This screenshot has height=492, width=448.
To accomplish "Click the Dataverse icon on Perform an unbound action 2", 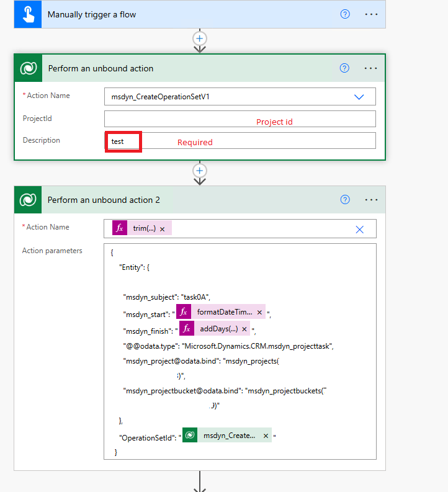I will click(28, 200).
